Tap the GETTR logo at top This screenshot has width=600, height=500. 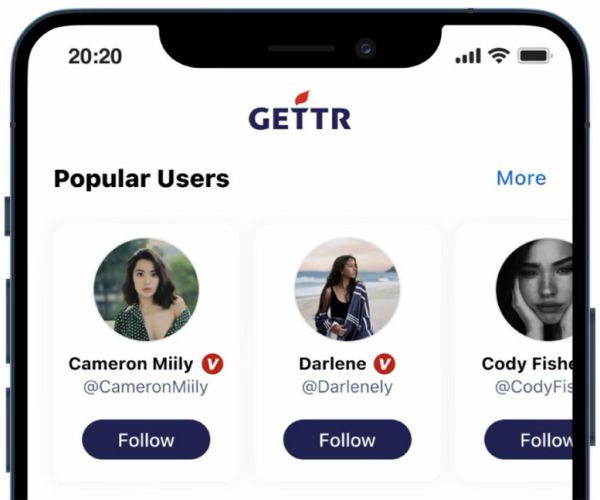[300, 111]
